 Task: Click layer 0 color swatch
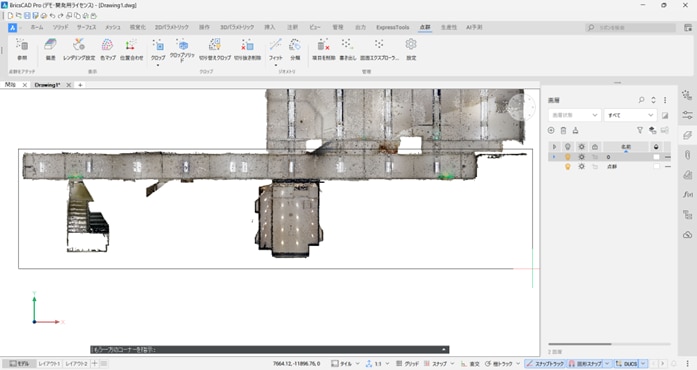657,157
